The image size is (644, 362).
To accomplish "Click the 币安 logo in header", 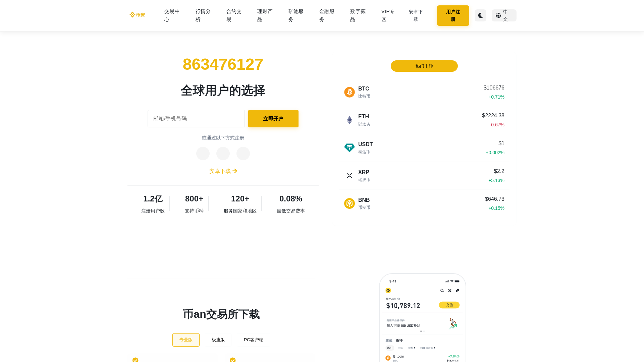I will point(137,15).
